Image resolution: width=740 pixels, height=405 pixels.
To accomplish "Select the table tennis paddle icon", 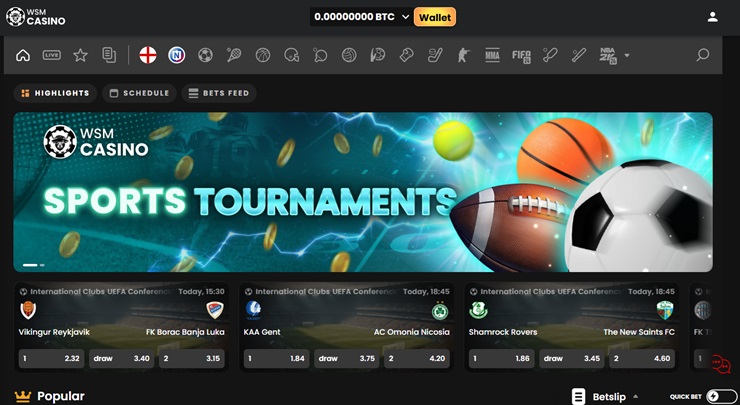I will click(x=320, y=55).
